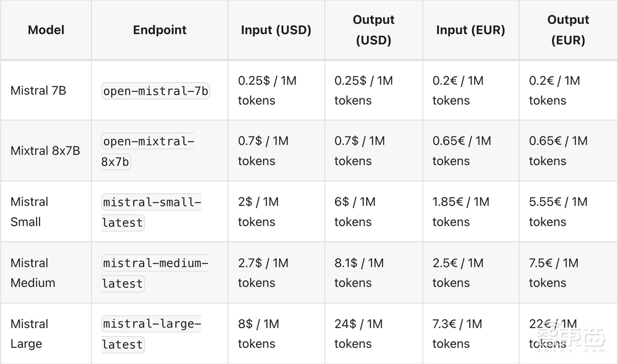618x364 pixels.
Task: Select the Output (USD) column header
Action: pos(373,30)
